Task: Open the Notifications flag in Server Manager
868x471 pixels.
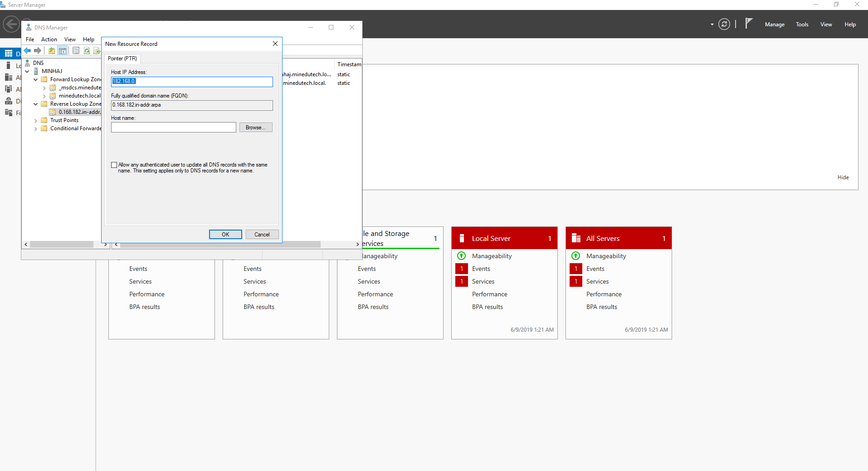Action: pos(749,24)
